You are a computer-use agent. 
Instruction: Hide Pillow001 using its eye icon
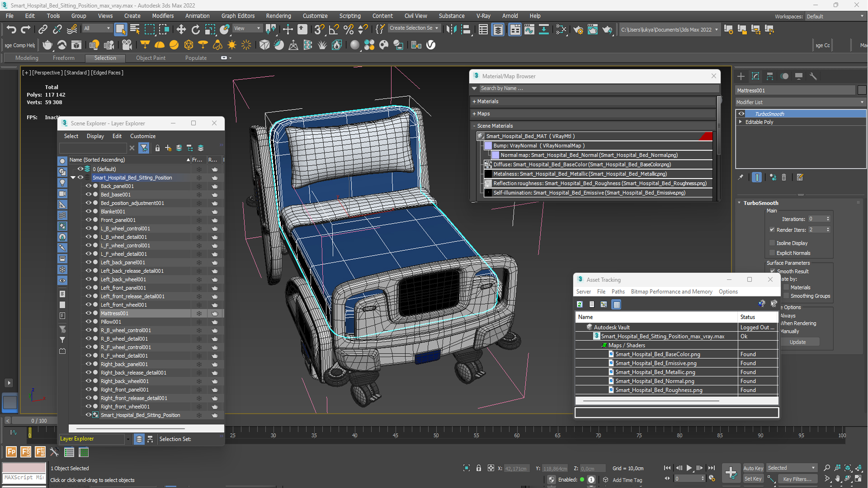(x=89, y=321)
